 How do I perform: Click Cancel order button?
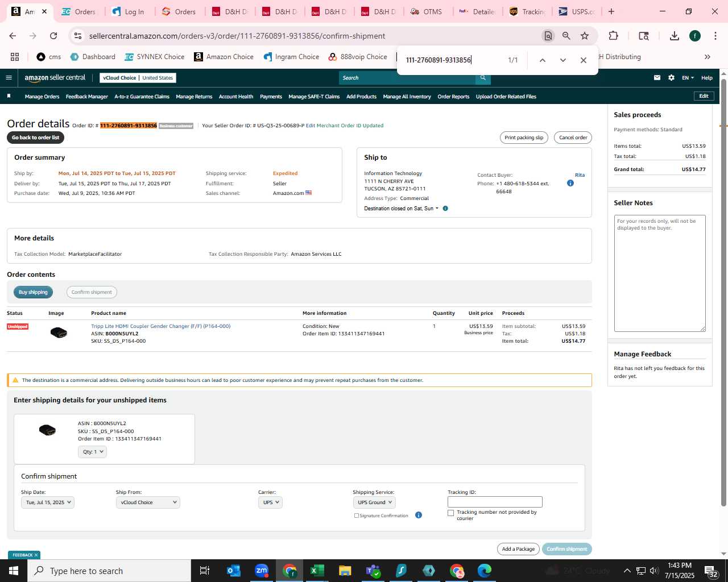pyautogui.click(x=573, y=138)
